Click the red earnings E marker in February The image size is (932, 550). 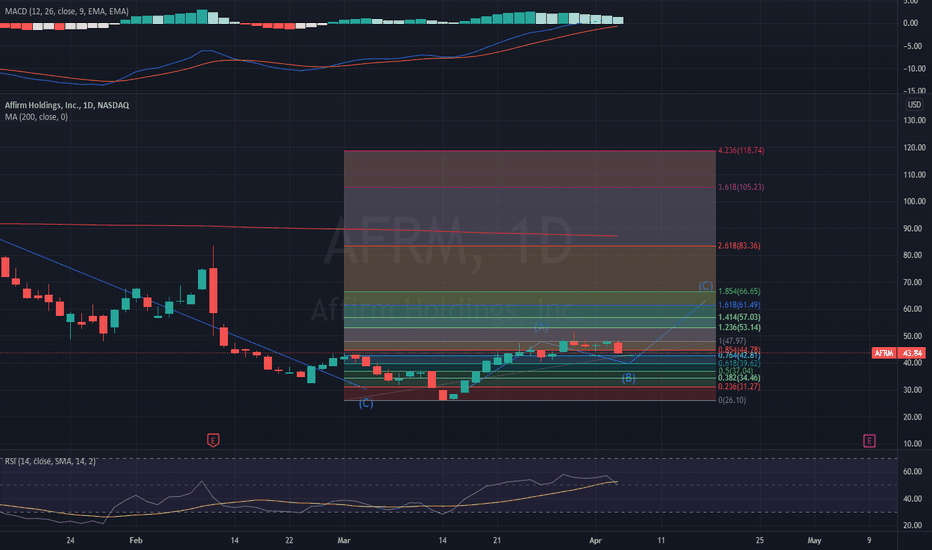coord(213,441)
